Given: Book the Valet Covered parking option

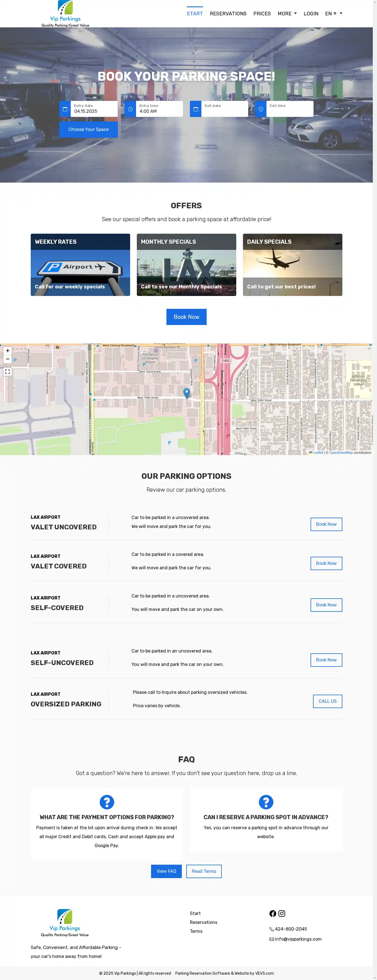Looking at the screenshot, I should click(326, 563).
